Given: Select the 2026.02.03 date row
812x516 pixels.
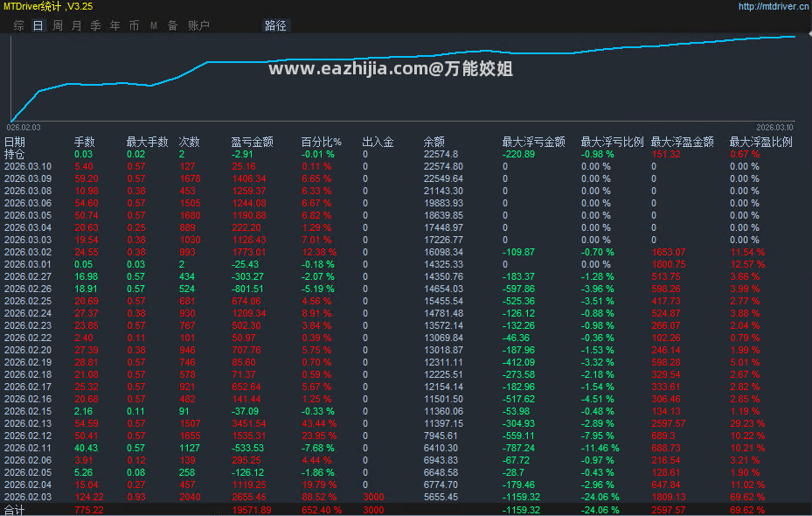Looking at the screenshot, I should point(28,498).
